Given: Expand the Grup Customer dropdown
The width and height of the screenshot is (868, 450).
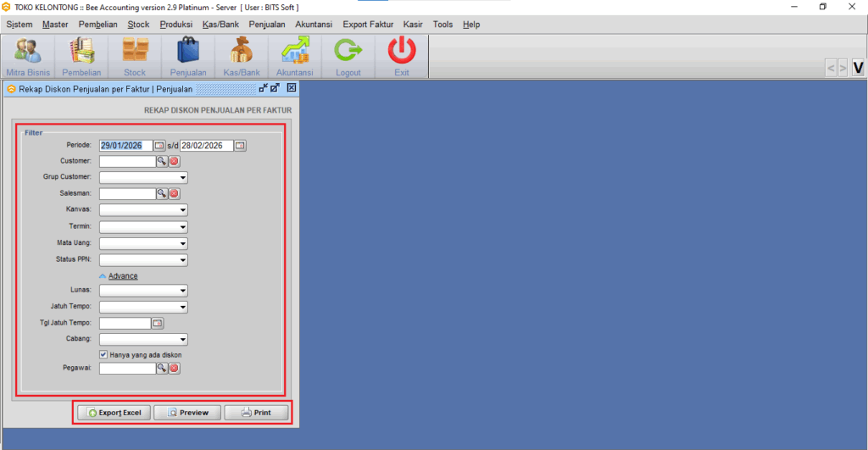Looking at the screenshot, I should pyautogui.click(x=182, y=178).
